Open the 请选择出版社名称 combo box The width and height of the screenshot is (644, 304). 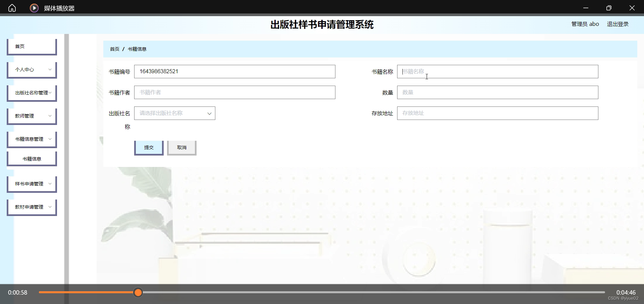(x=174, y=113)
